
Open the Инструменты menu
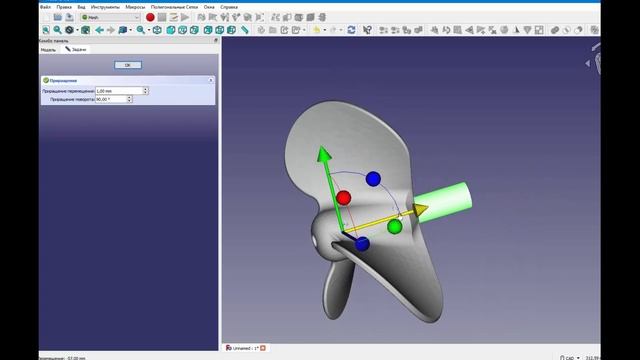pos(105,7)
